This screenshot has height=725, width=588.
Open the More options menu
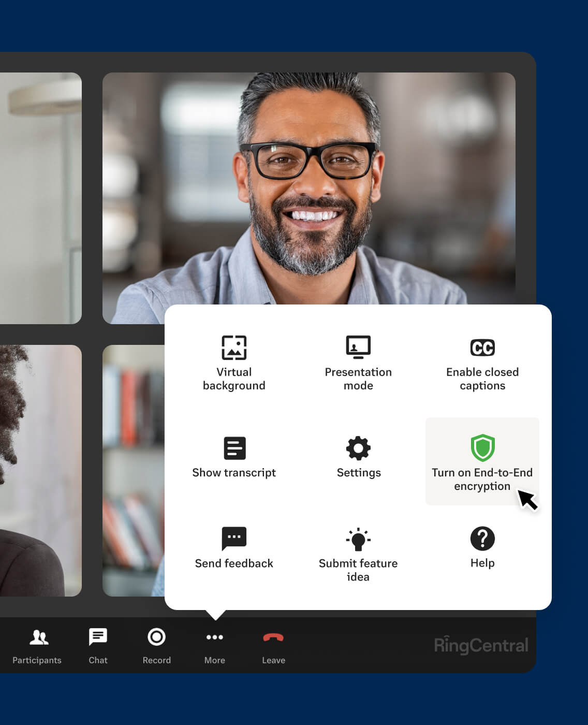tap(214, 645)
